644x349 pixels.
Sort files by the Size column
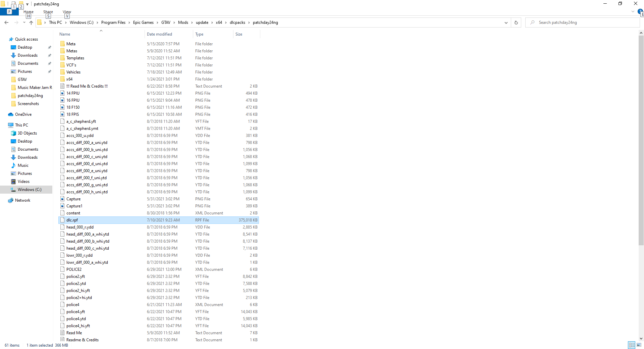coord(246,34)
